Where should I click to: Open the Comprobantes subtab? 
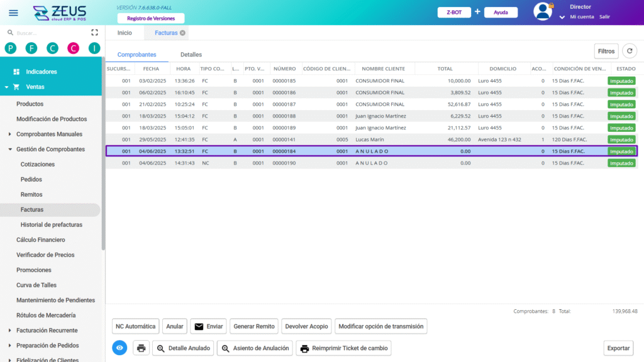(x=136, y=55)
